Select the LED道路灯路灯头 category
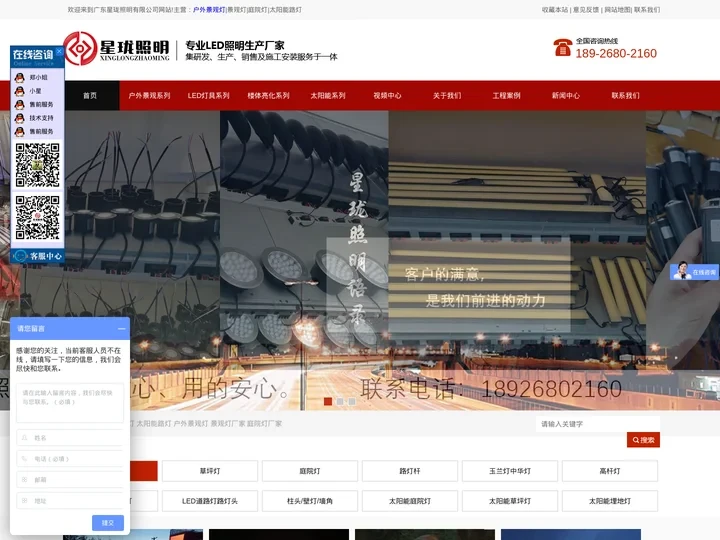 210,501
